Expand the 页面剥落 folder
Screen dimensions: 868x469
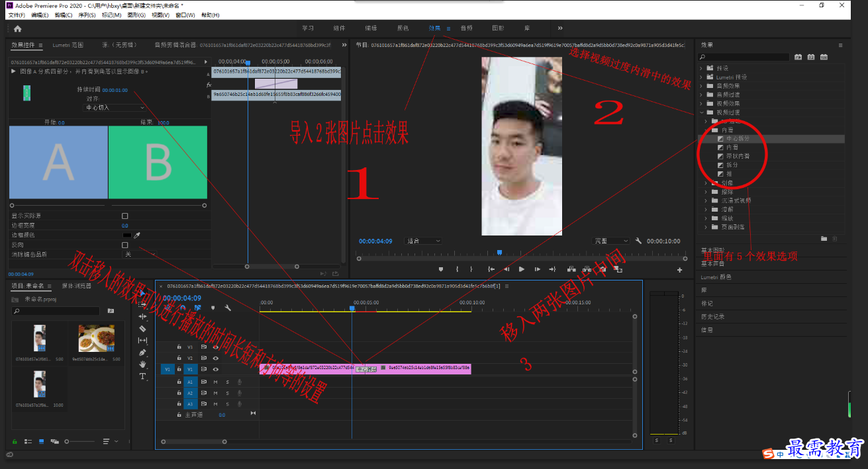pos(706,227)
